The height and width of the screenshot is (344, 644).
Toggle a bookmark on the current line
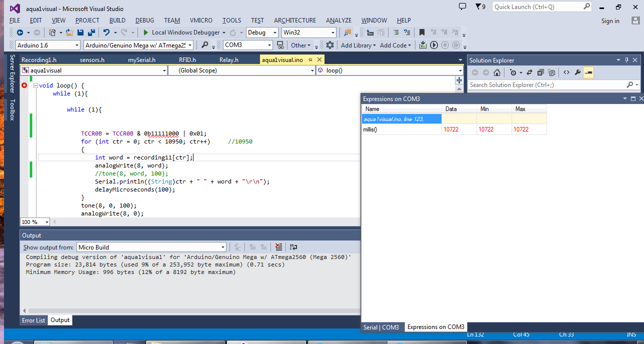coord(421,32)
